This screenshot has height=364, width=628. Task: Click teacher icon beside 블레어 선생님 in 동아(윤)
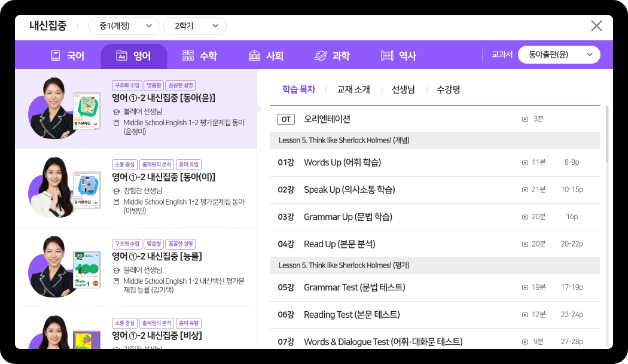click(116, 112)
